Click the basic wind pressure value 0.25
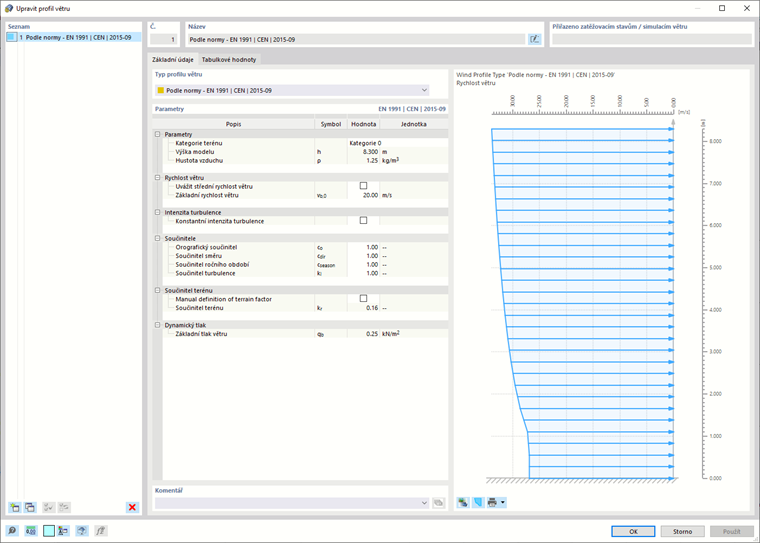Viewport: 760px width, 543px height. click(363, 334)
